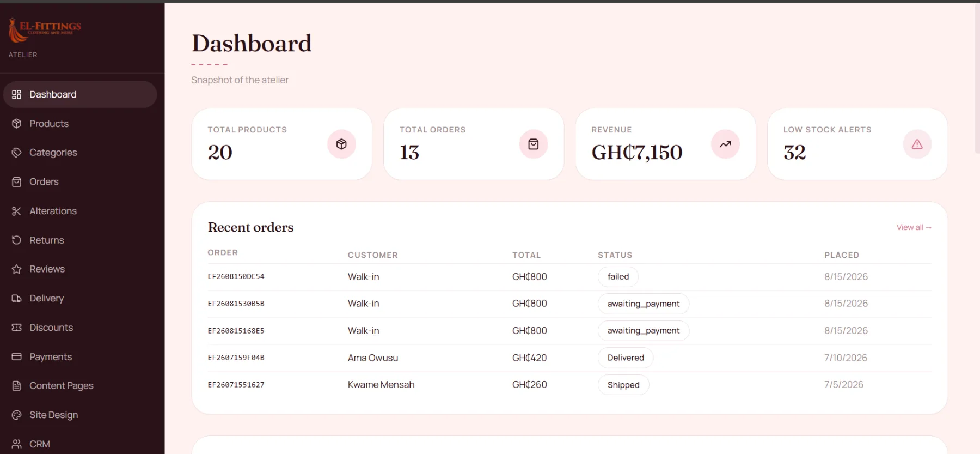Go to Site Design settings
980x454 pixels.
[x=80, y=415]
